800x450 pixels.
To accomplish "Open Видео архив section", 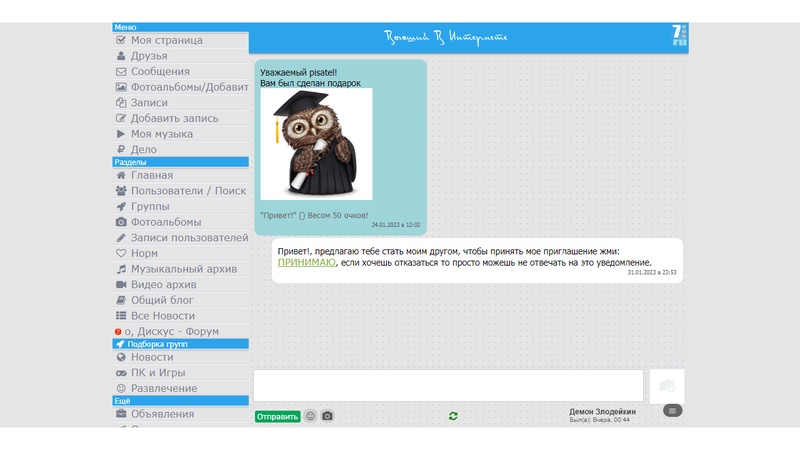I will 163,285.
